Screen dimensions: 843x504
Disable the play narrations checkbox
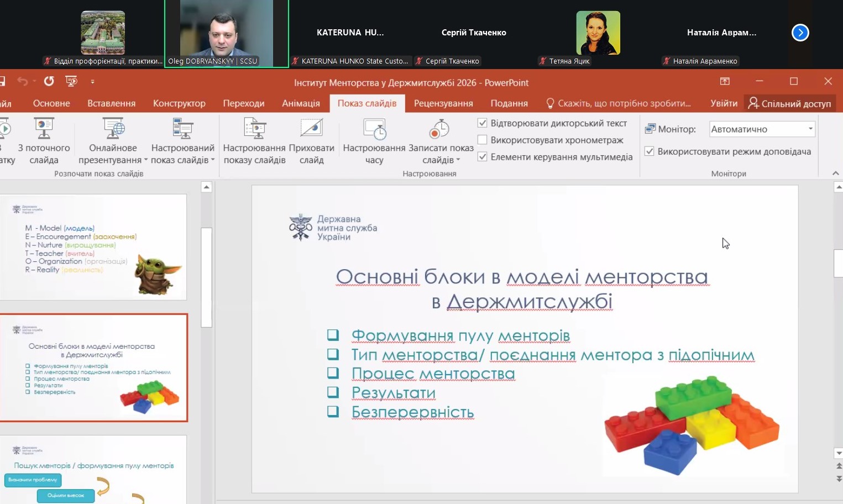pos(482,123)
